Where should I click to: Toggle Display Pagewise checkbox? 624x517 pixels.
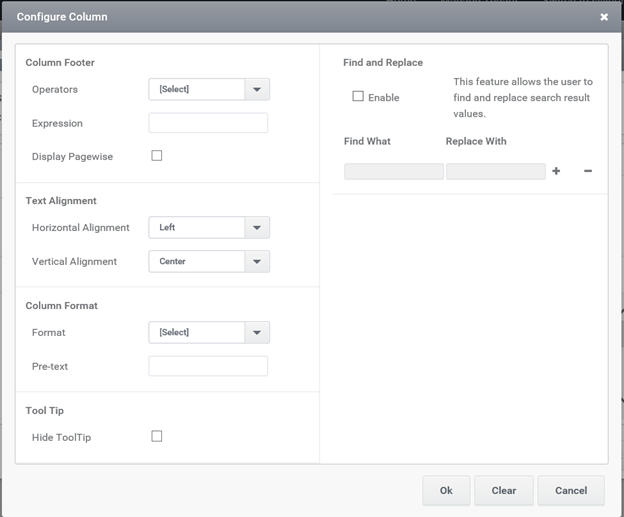pyautogui.click(x=157, y=156)
